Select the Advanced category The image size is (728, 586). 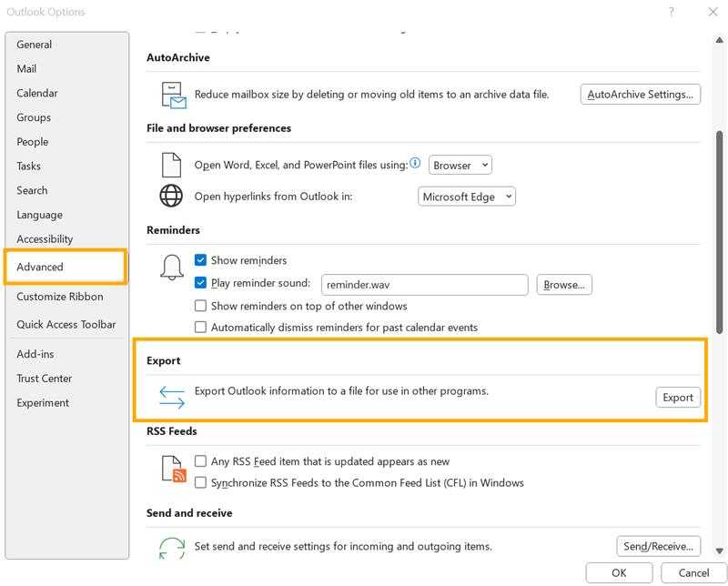[65, 267]
